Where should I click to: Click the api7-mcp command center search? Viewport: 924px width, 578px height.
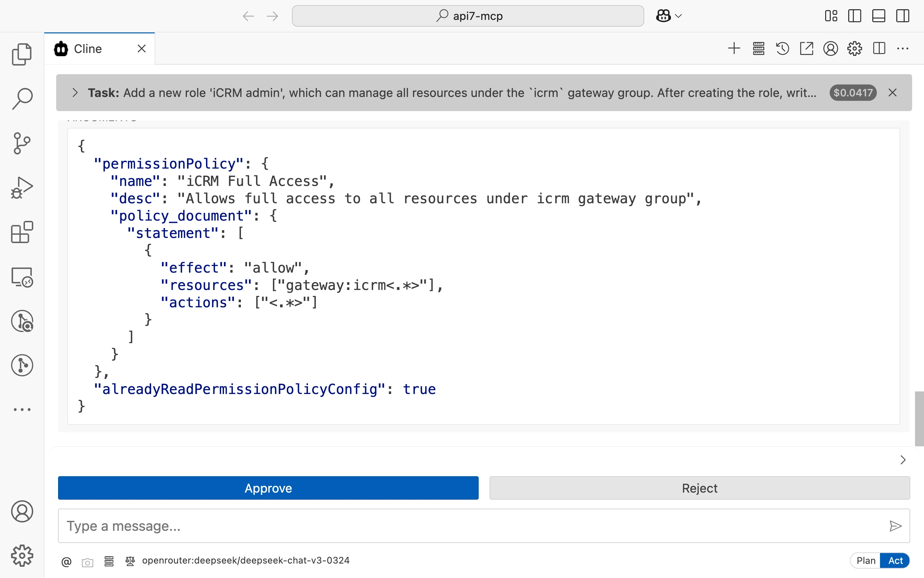tap(468, 16)
